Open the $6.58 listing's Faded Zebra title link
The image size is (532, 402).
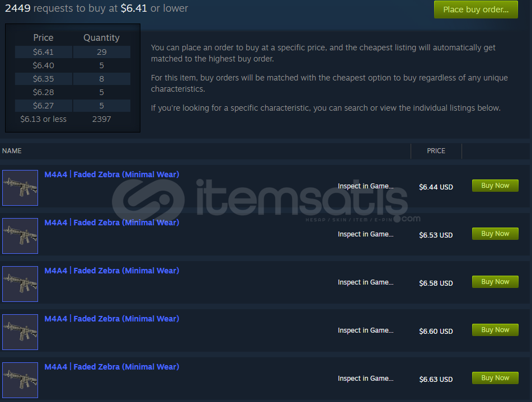(x=112, y=271)
